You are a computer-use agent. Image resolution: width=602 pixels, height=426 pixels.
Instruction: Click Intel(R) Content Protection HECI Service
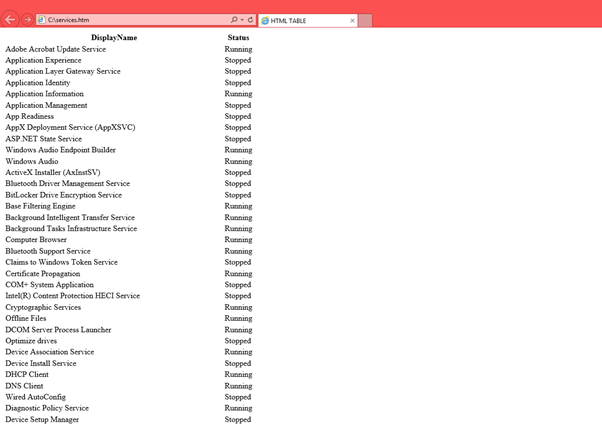(x=73, y=296)
